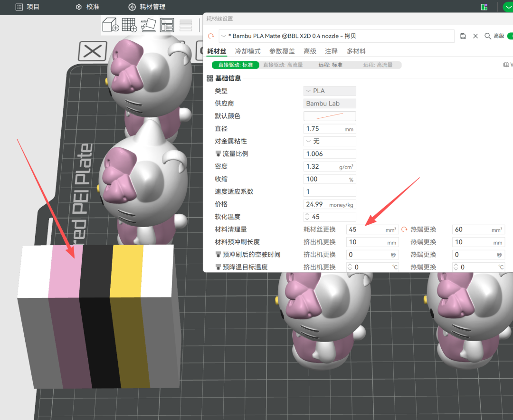Click the save preset floppy icon
This screenshot has width=513, height=420.
tap(463, 36)
